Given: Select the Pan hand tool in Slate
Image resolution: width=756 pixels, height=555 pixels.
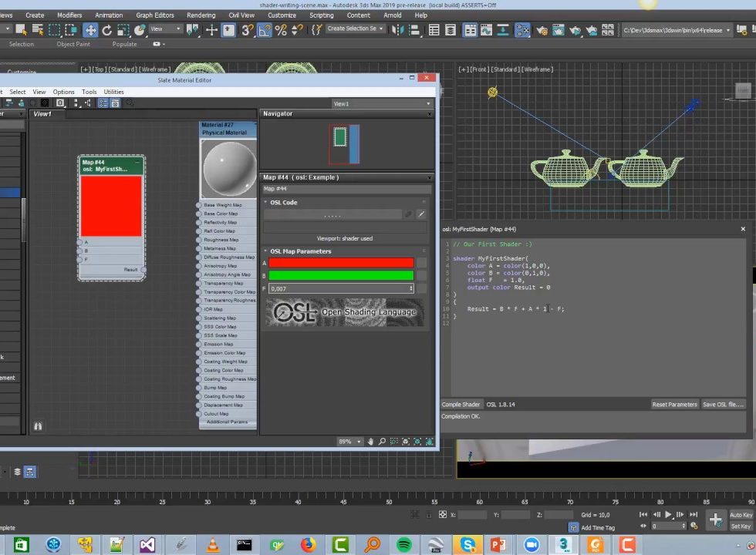Looking at the screenshot, I should click(x=370, y=441).
